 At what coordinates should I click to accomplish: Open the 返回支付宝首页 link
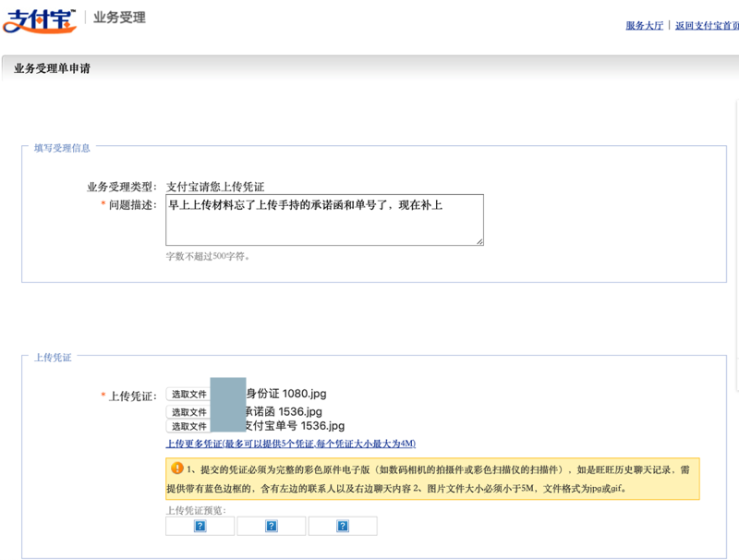click(707, 26)
